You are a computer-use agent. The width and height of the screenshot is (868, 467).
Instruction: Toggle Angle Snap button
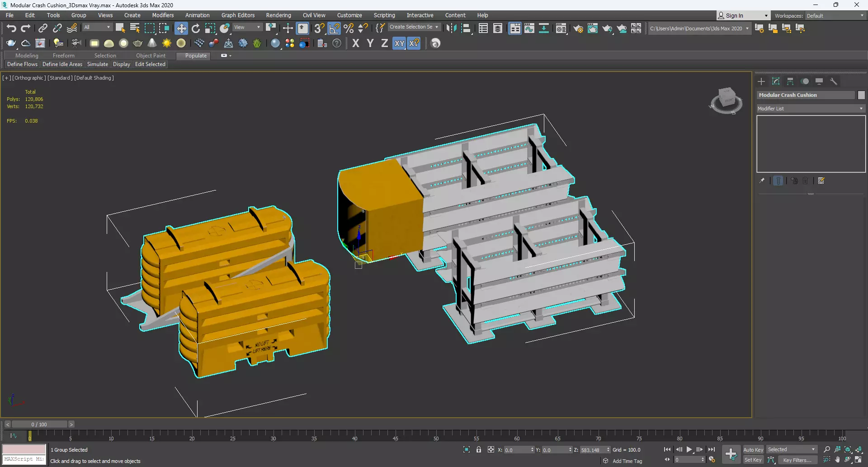pyautogui.click(x=334, y=29)
